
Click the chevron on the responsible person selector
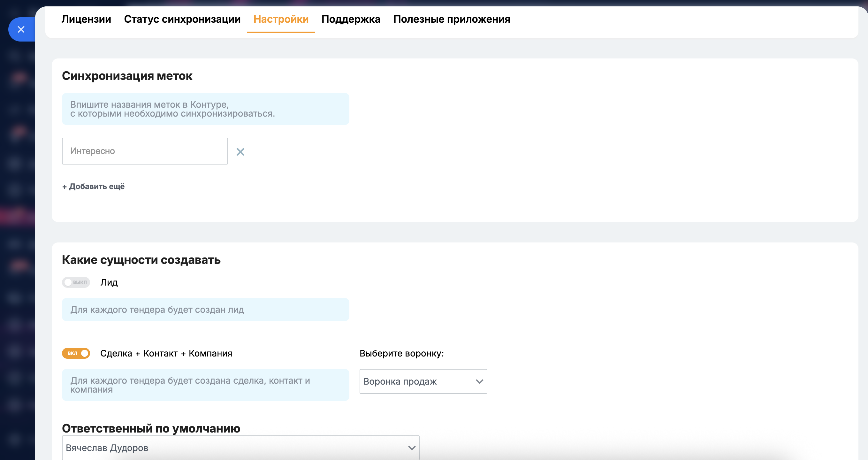[x=411, y=448]
